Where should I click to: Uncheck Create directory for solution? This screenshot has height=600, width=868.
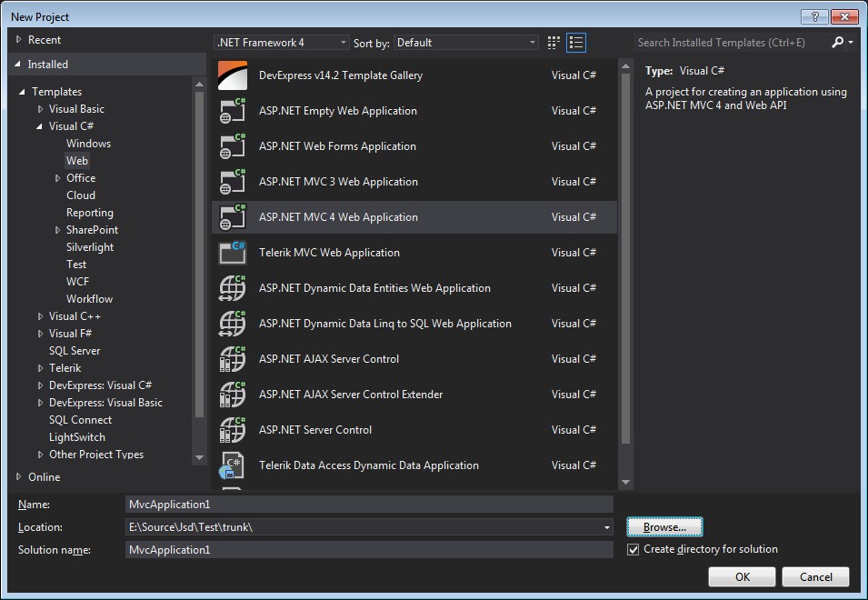click(x=634, y=550)
